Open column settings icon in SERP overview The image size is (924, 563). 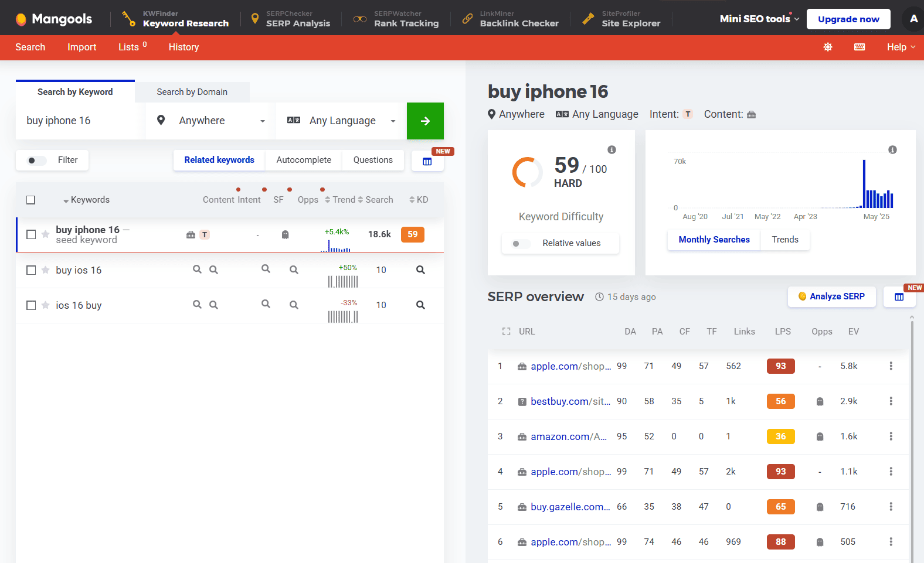tap(899, 297)
